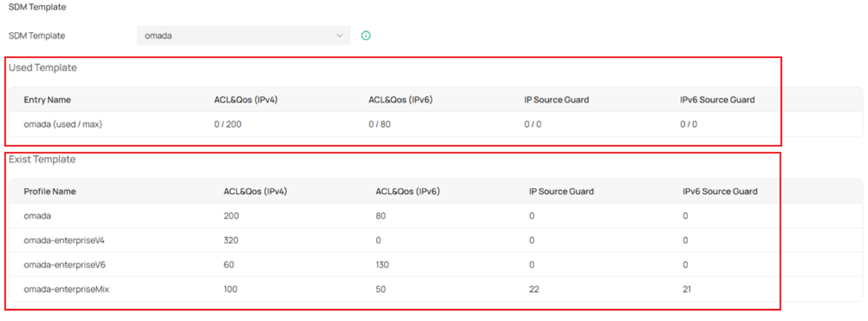Click the 130 value for omada-enterpriseV6
The height and width of the screenshot is (321, 868).
(382, 265)
